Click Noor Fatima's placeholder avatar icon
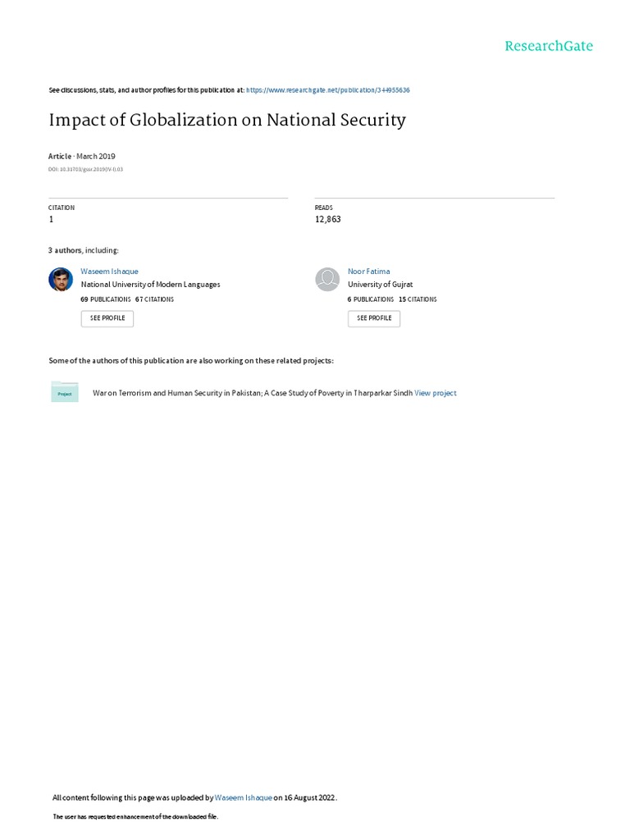The width and height of the screenshot is (630, 840). coord(327,280)
